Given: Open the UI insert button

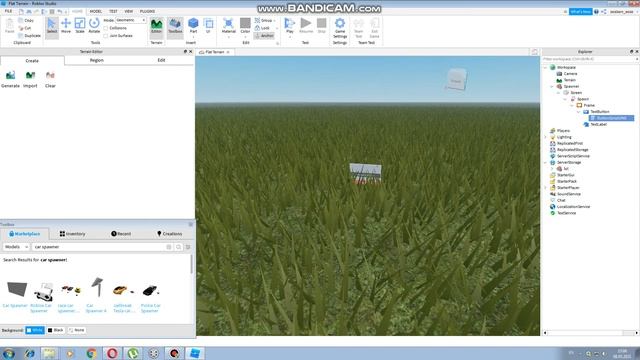Looking at the screenshot, I should pyautogui.click(x=208, y=26).
